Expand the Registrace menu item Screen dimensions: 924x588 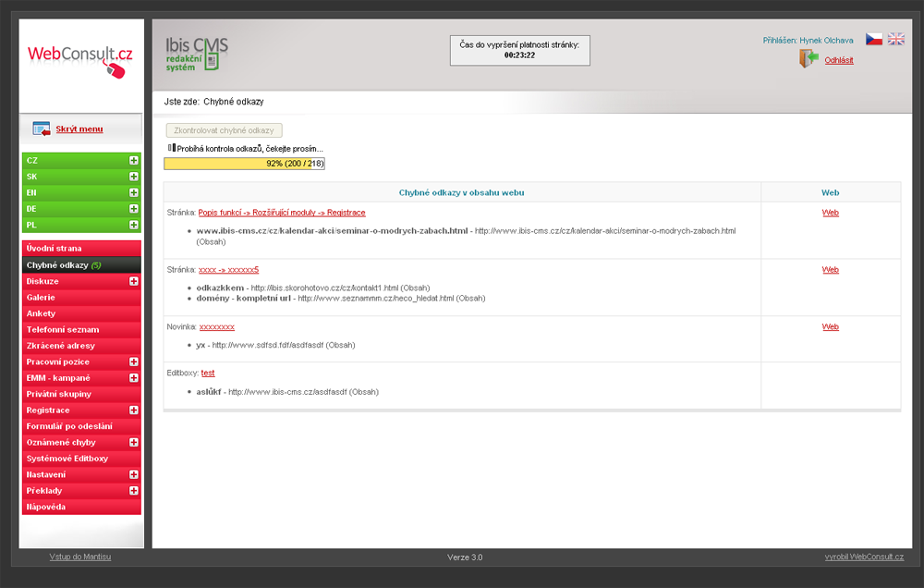click(134, 410)
